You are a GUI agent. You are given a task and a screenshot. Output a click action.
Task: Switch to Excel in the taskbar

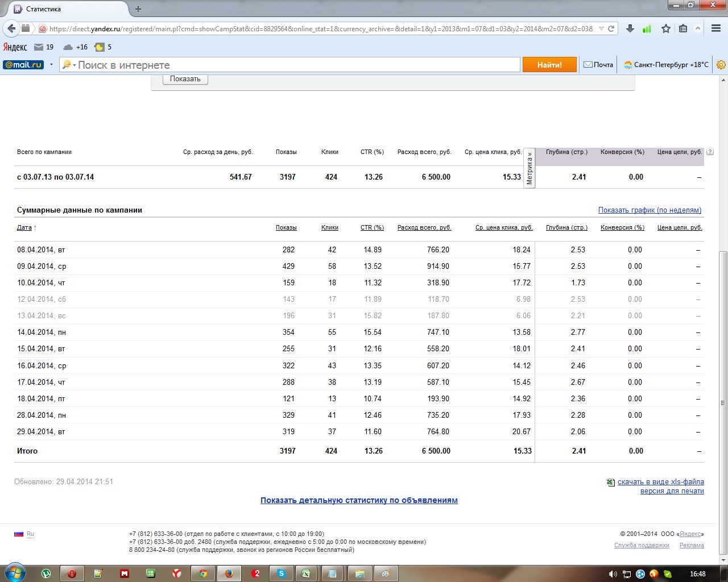point(307,573)
